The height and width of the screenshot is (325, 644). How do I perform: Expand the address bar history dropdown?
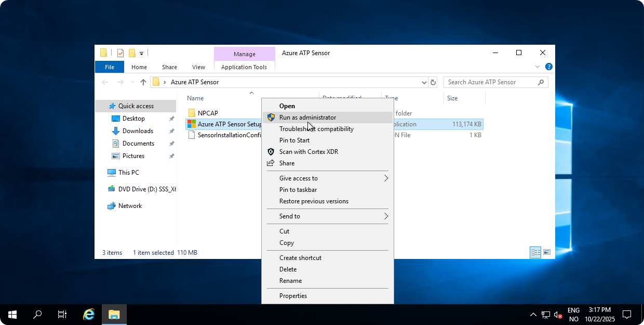[424, 82]
